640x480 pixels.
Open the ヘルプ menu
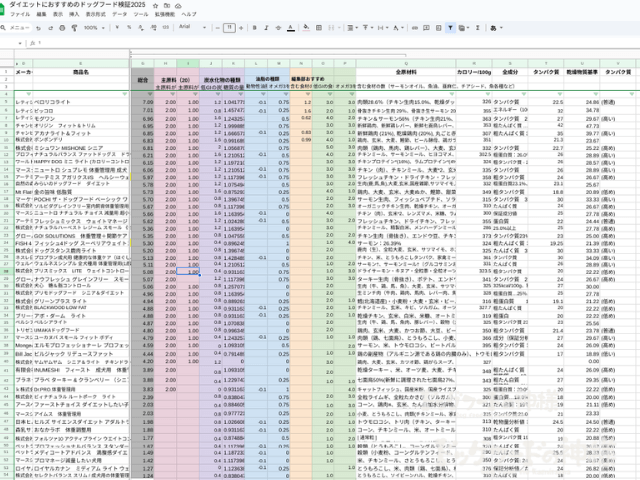click(189, 14)
